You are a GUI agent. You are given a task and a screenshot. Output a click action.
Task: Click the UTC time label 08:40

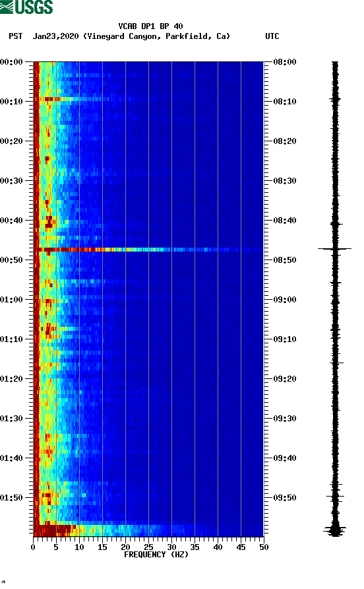tap(285, 221)
